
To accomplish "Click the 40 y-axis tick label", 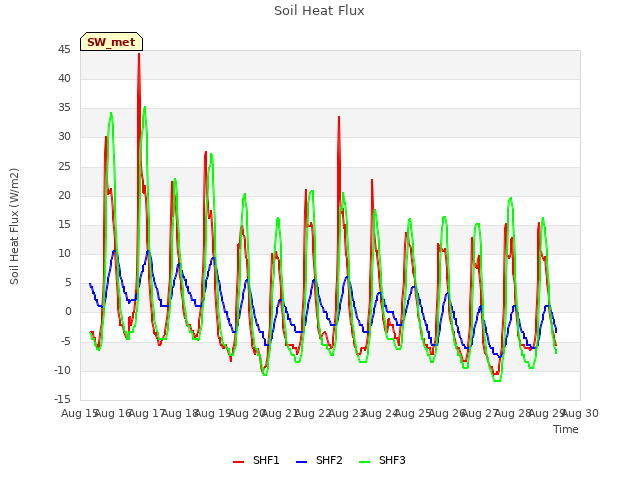I will pos(64,78).
